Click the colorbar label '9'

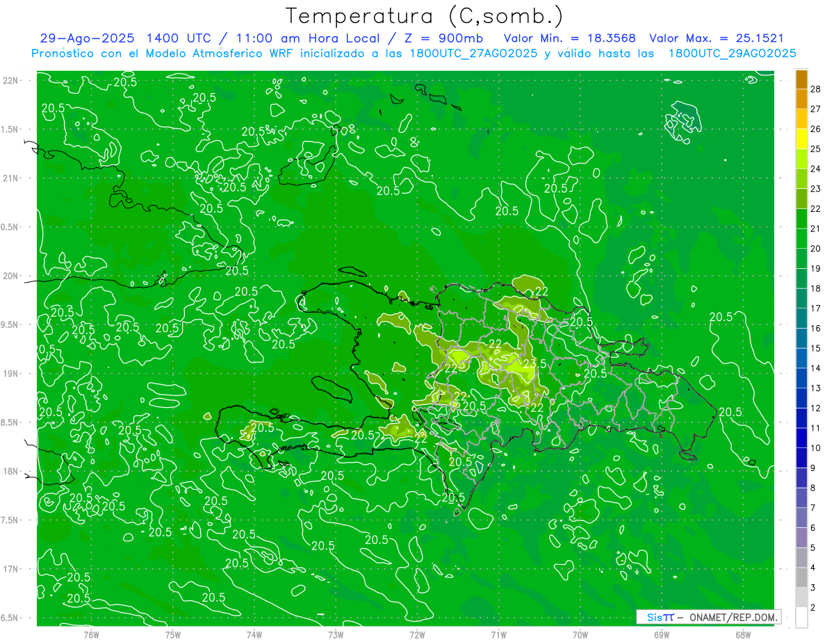click(x=814, y=468)
